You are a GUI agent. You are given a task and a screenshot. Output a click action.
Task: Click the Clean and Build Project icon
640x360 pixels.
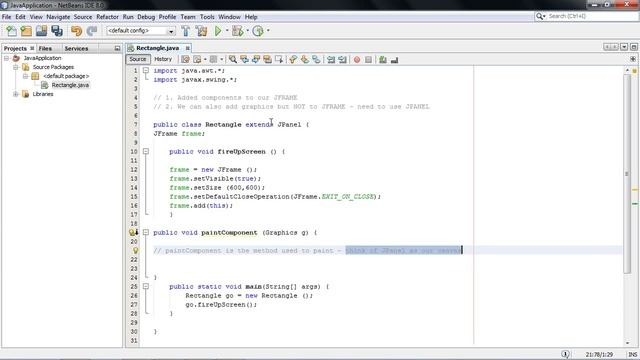(x=201, y=31)
